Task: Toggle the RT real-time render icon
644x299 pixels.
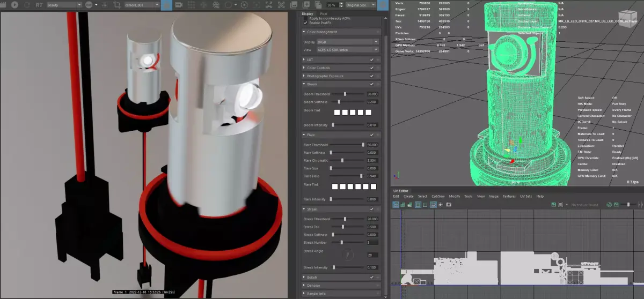Action: coord(39,5)
